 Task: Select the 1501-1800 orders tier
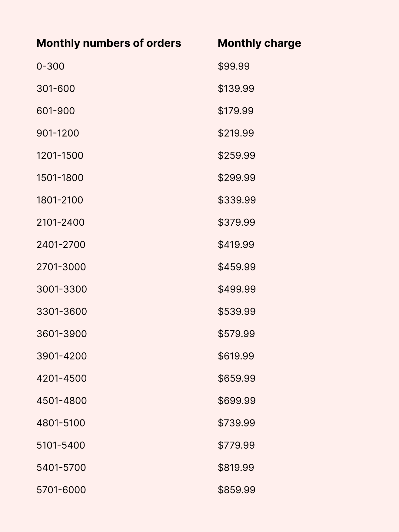60,178
